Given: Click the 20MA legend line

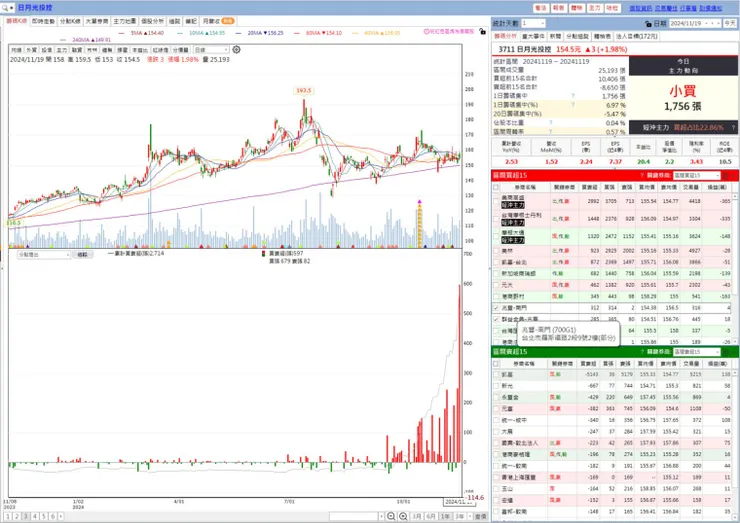Looking at the screenshot, I should [259, 33].
